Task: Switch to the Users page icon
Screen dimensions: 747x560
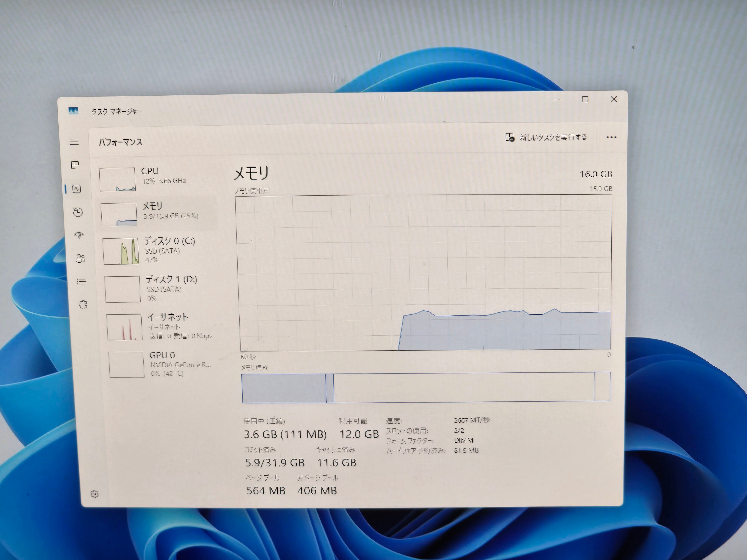Action: point(80,259)
